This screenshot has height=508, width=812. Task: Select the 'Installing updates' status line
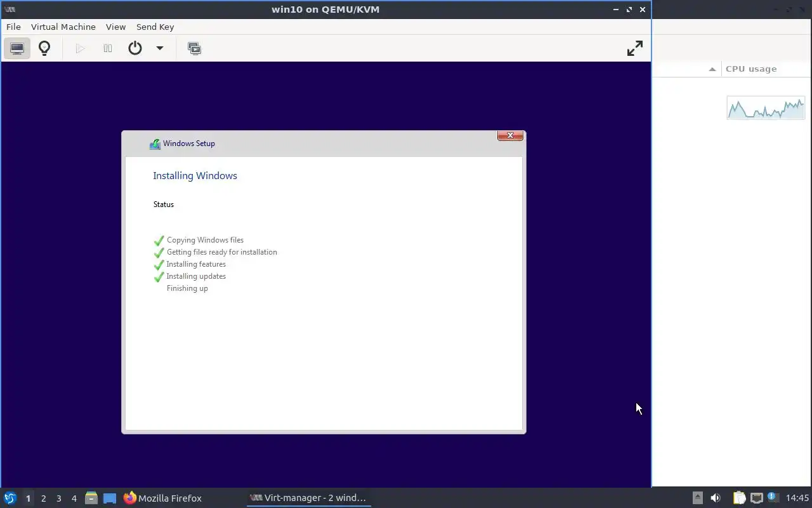point(196,276)
